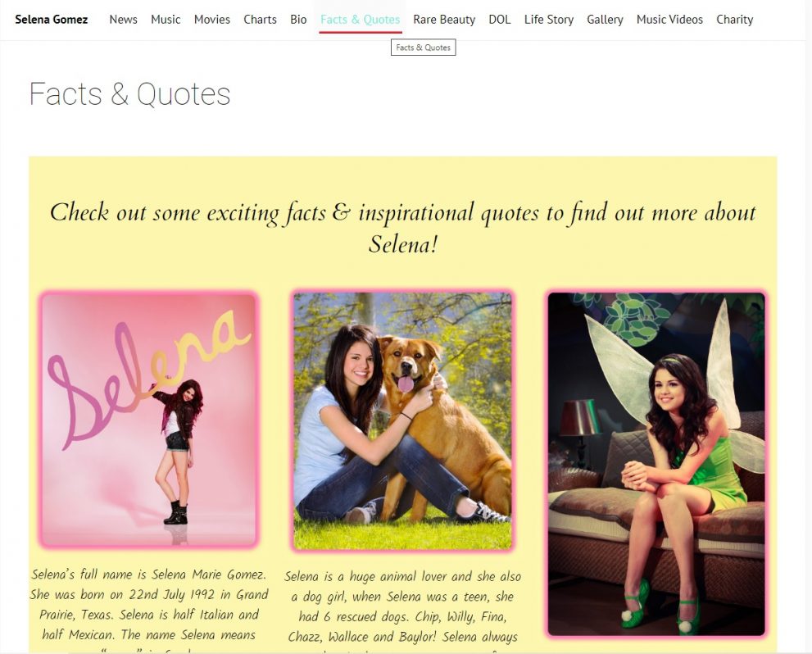Click the Facts & Quotes page heading
Screen dimensions: 812x654
click(129, 93)
